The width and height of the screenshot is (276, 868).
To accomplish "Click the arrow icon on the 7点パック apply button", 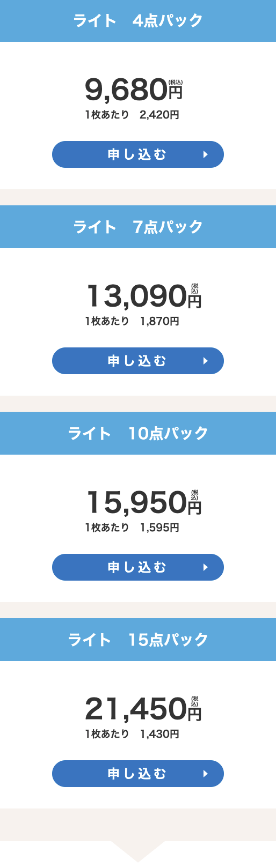I will pos(206,361).
